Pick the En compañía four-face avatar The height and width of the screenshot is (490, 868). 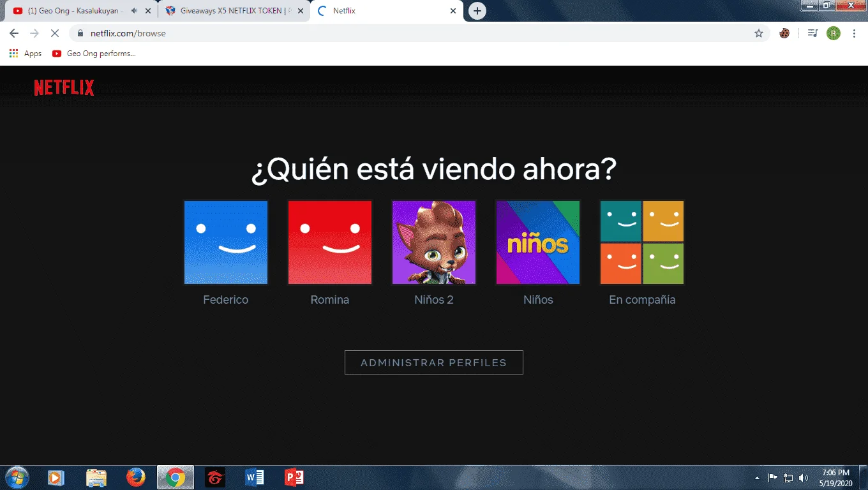[642, 242]
